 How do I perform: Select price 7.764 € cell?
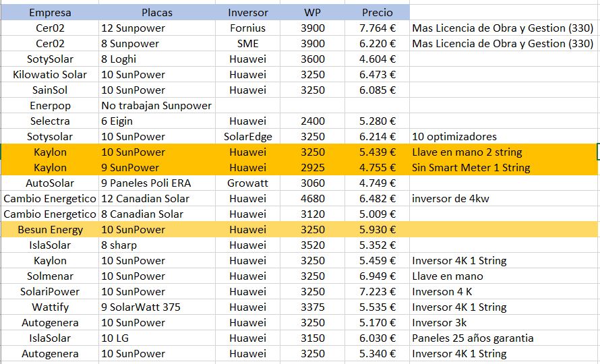[377, 28]
